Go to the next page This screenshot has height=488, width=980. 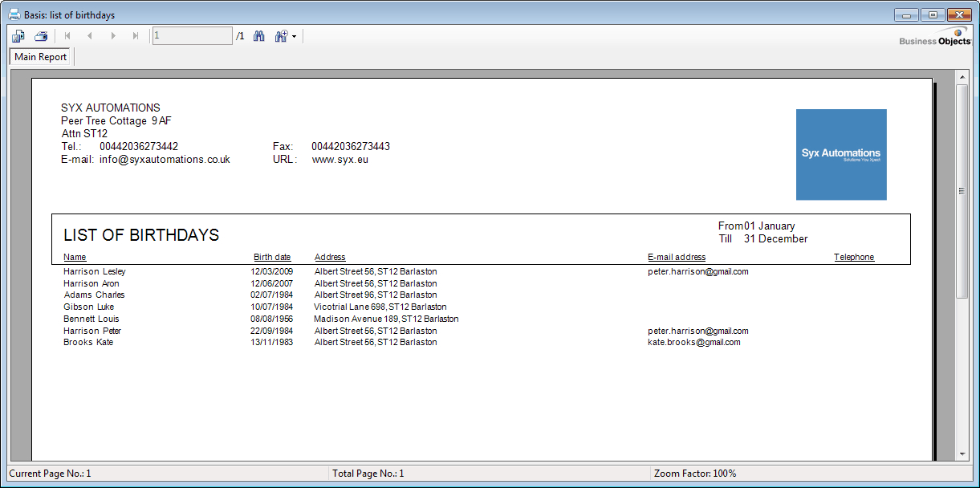click(113, 36)
